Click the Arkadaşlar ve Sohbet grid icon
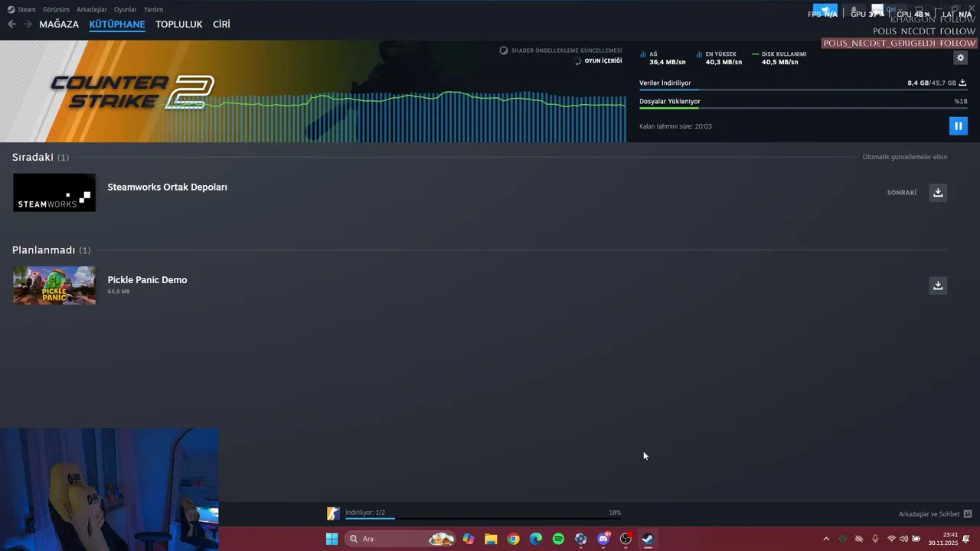This screenshot has height=551, width=980. [x=968, y=514]
